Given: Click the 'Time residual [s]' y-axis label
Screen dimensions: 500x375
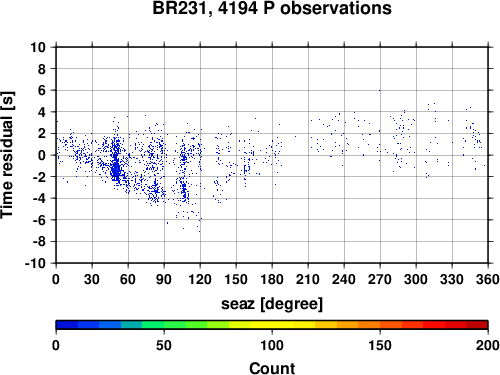Looking at the screenshot, I should pyautogui.click(x=7, y=155).
